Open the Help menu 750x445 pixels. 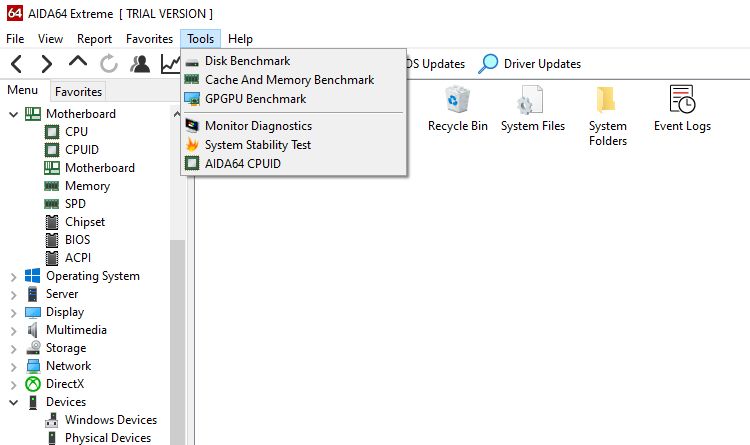[240, 39]
